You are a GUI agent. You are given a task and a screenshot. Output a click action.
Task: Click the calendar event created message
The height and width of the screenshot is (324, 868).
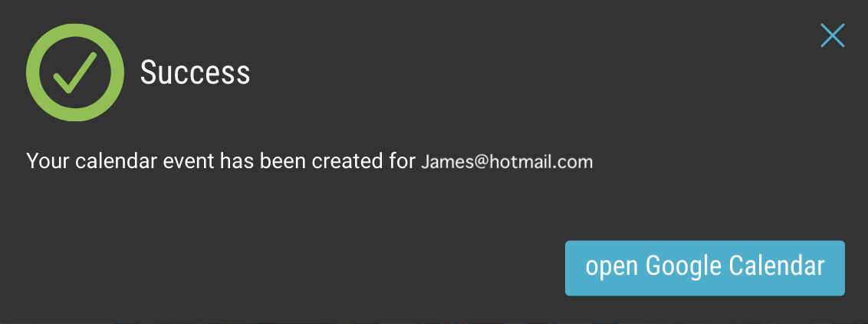(x=310, y=162)
